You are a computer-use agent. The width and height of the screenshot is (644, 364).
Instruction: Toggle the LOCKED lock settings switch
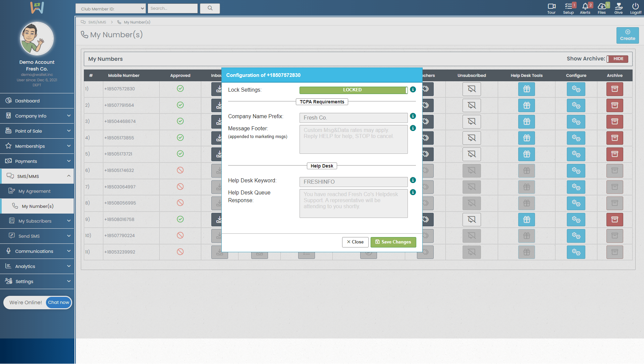click(x=353, y=90)
